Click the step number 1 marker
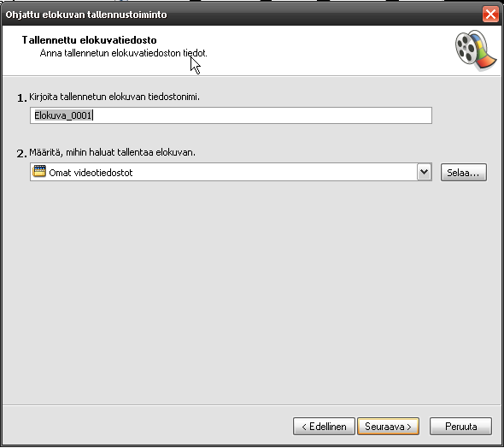 point(21,98)
